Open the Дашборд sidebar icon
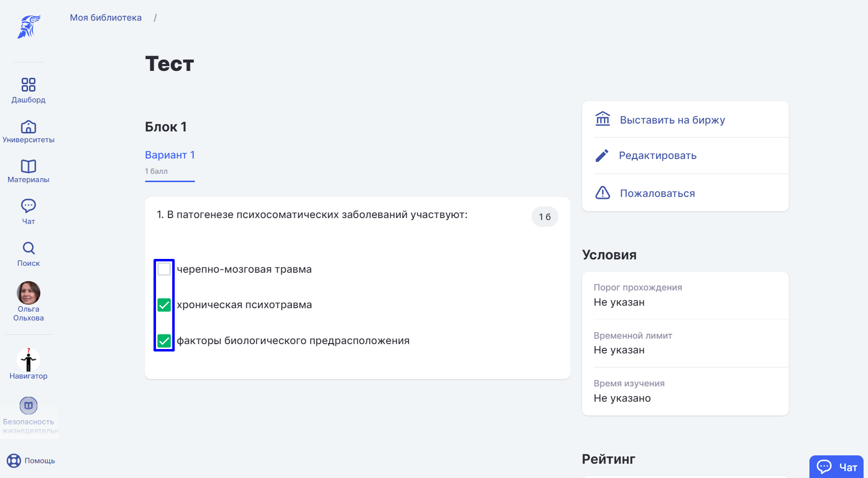Screen dimensions: 868x478 click(x=29, y=85)
